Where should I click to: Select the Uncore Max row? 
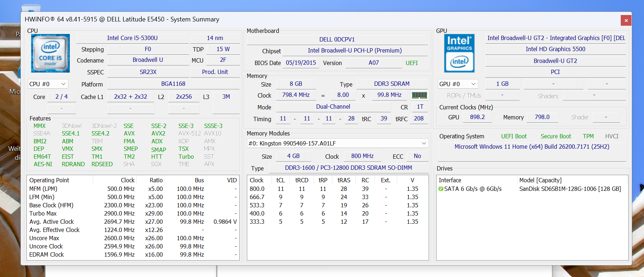coord(133,238)
